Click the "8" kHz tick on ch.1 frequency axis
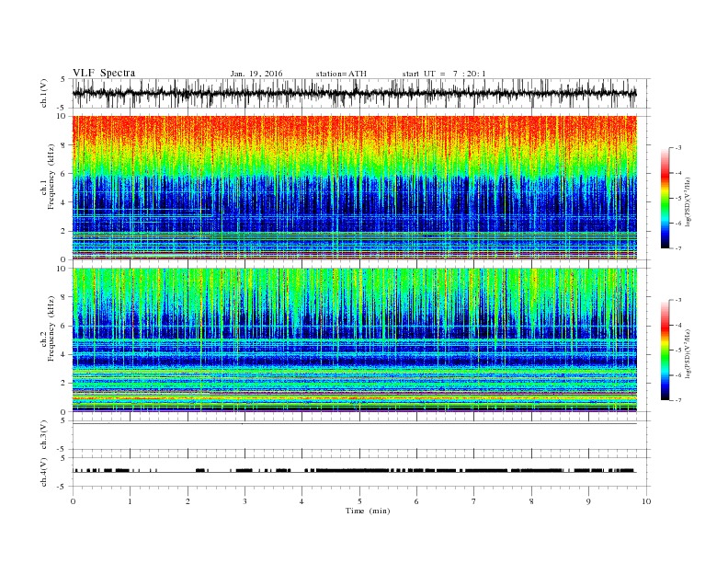Viewport: 728px width, 563px height. point(64,145)
